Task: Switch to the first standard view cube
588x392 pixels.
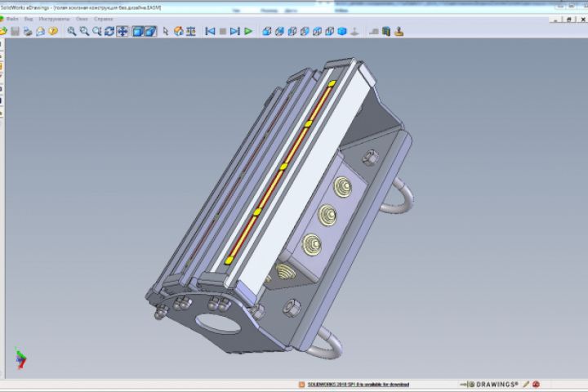Action: [x=267, y=32]
